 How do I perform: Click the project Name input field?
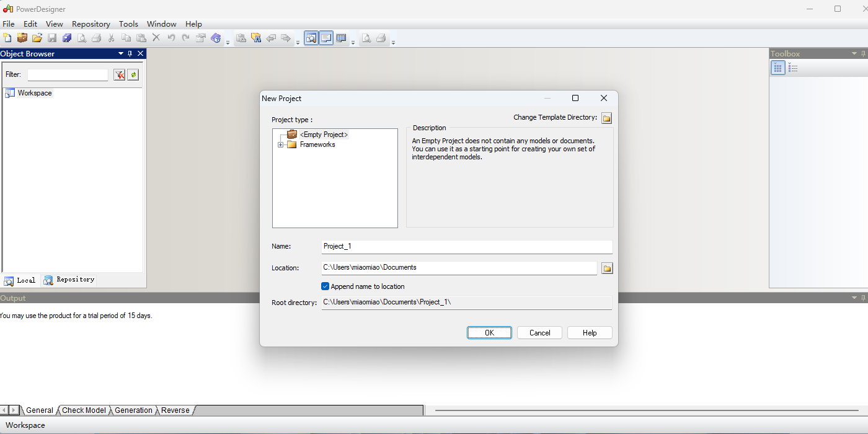(466, 246)
